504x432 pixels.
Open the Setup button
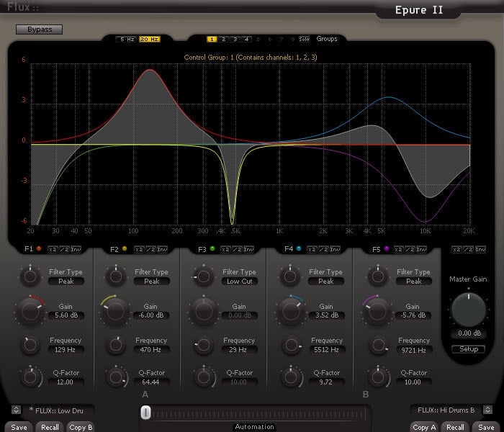(468, 349)
